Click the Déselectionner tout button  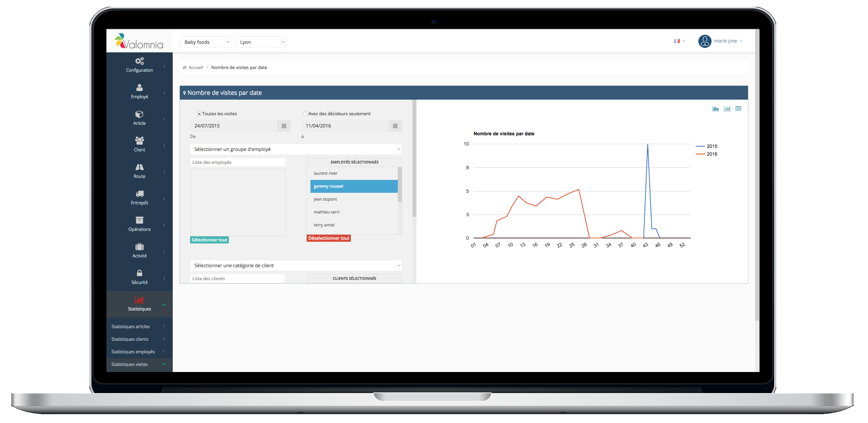pyautogui.click(x=328, y=238)
